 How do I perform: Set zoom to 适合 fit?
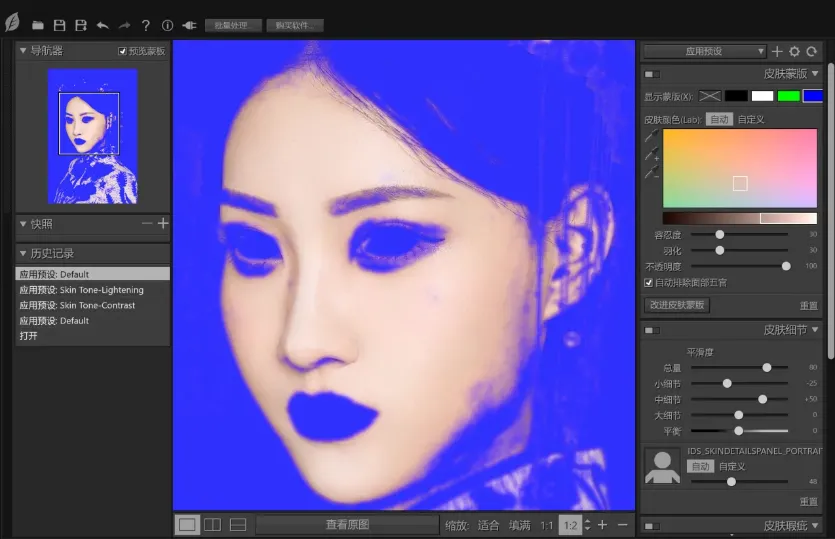pos(488,525)
